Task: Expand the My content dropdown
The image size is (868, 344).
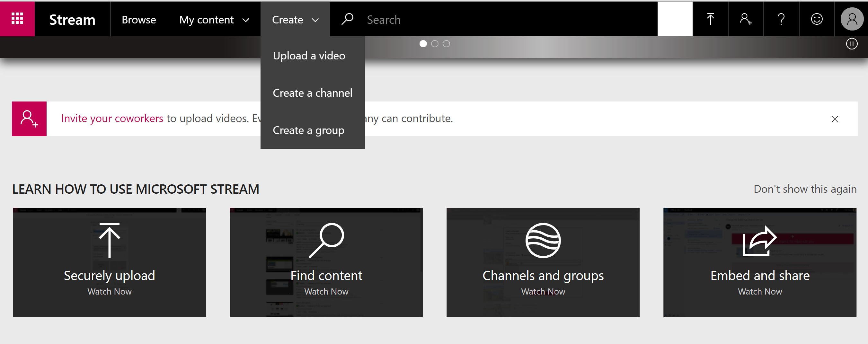Action: click(214, 20)
